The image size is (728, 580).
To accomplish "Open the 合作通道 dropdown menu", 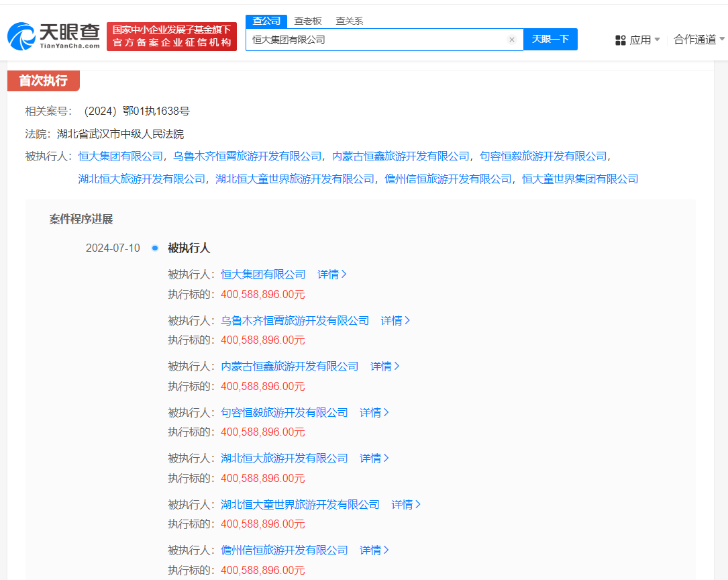I will click(698, 40).
